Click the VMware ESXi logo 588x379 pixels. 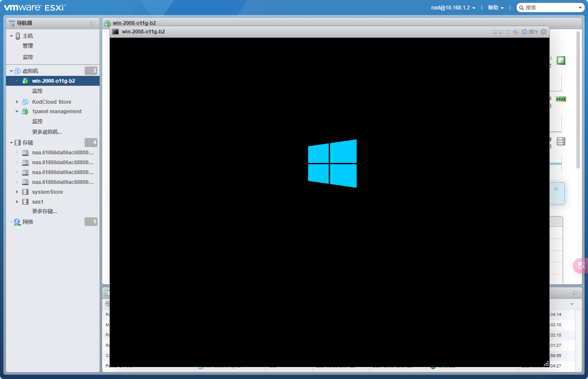[35, 8]
